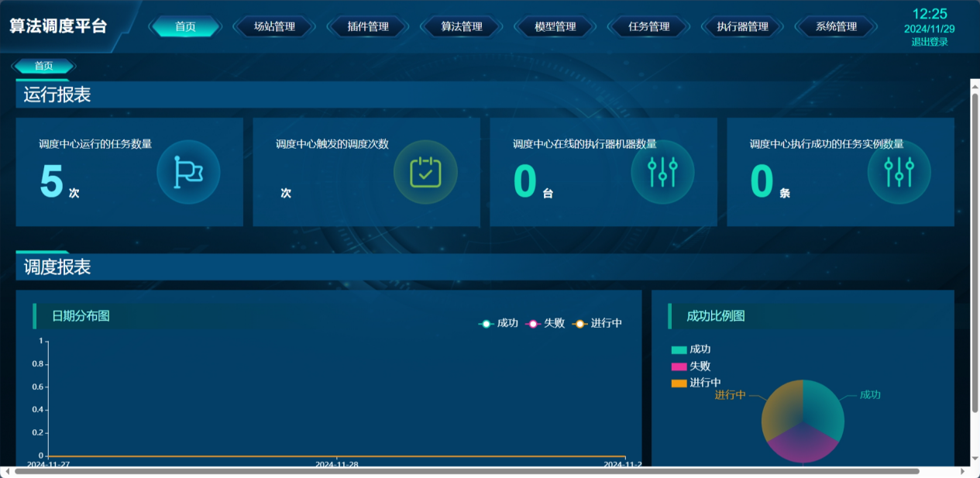Open the 场站管理 menu
The height and width of the screenshot is (478, 980).
click(x=274, y=27)
